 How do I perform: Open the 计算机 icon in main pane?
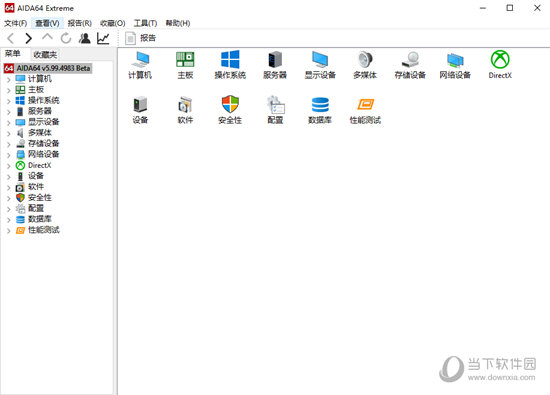140,65
